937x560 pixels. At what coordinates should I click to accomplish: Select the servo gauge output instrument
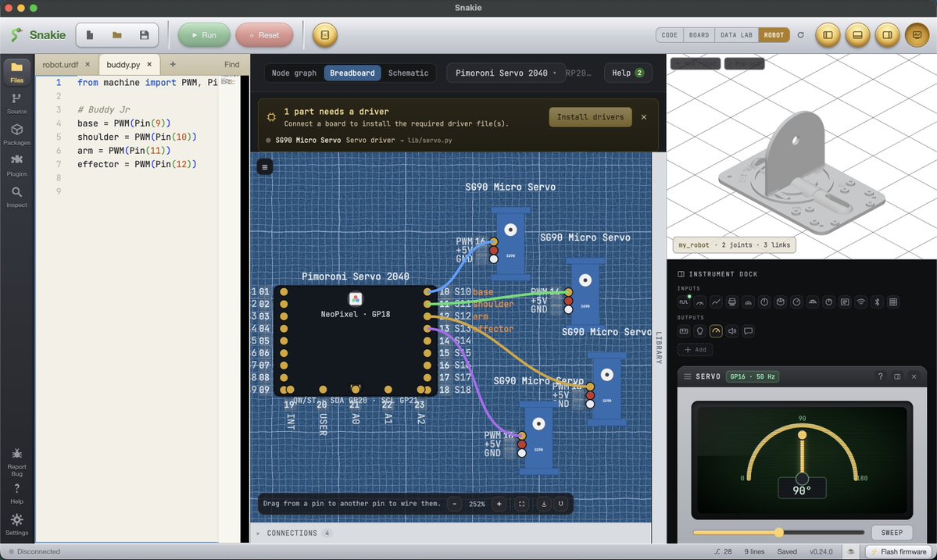(x=716, y=331)
